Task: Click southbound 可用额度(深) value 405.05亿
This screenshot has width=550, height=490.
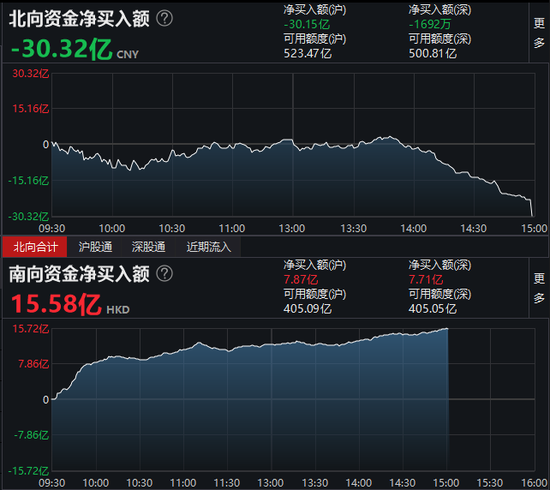Action: [x=432, y=309]
